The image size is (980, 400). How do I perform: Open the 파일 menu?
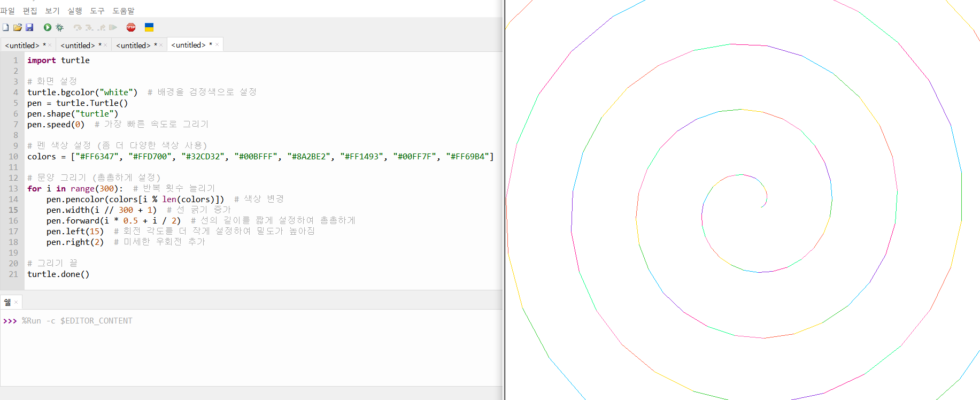[7, 11]
